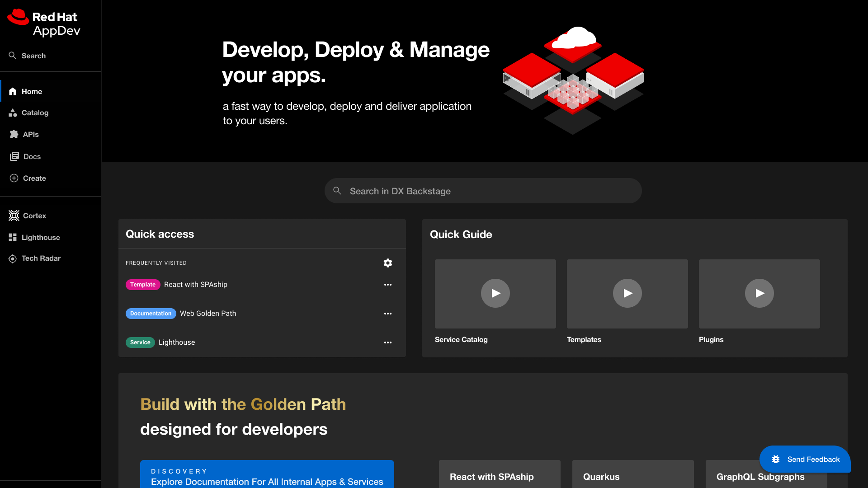The height and width of the screenshot is (488, 868).
Task: Click the FREQUENTLY VISITED label
Action: [x=156, y=263]
